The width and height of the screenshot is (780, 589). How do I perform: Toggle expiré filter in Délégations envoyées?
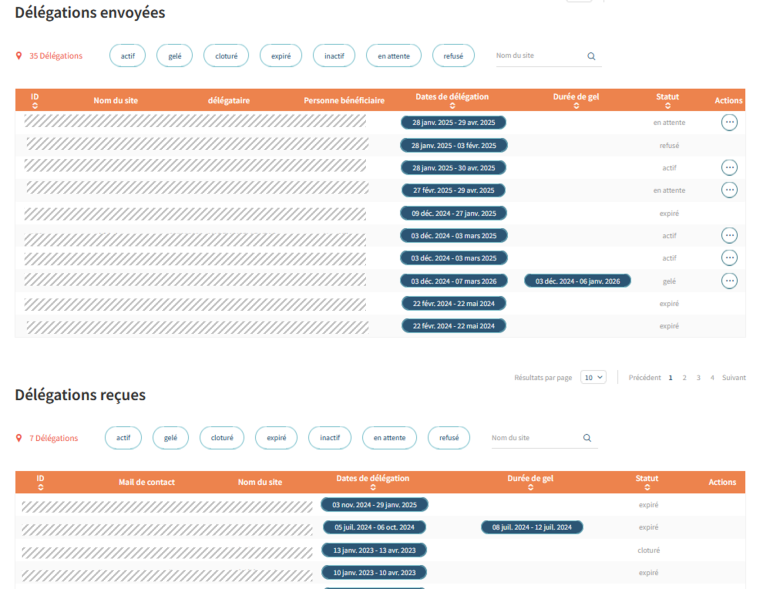[x=281, y=56]
